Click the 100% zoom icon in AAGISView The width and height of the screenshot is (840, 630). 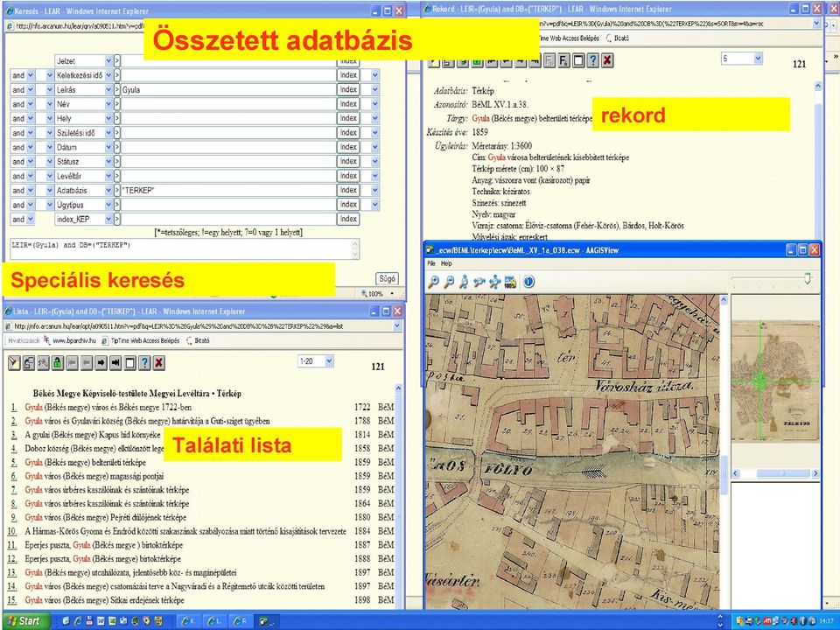tap(510, 282)
